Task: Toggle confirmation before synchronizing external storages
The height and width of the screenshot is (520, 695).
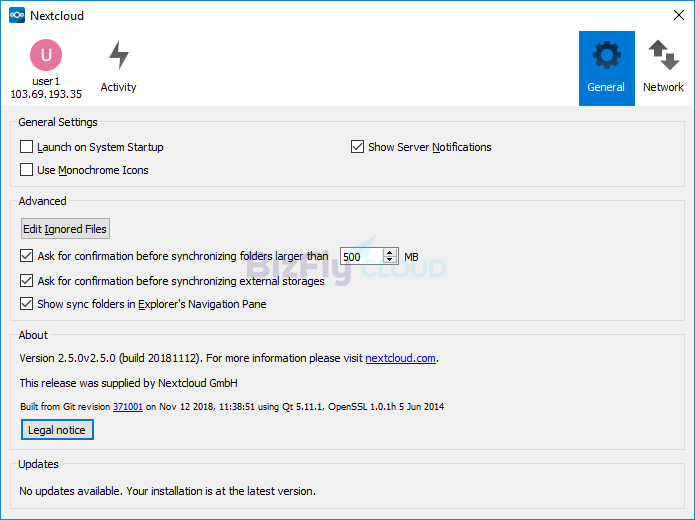Action: point(27,281)
